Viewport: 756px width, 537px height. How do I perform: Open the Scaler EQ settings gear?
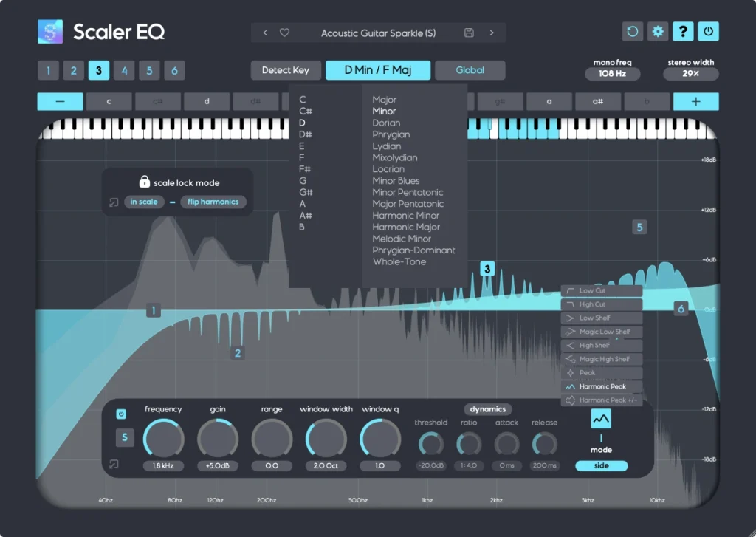pos(656,32)
